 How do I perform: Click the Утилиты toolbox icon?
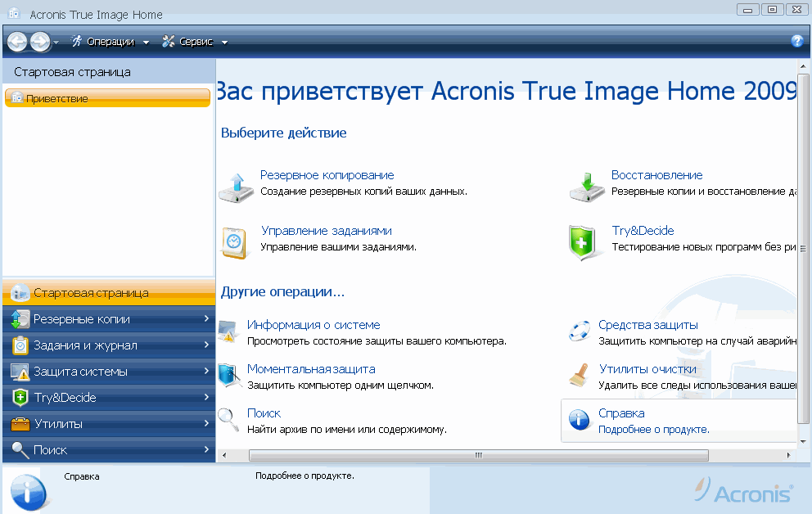[x=20, y=424]
